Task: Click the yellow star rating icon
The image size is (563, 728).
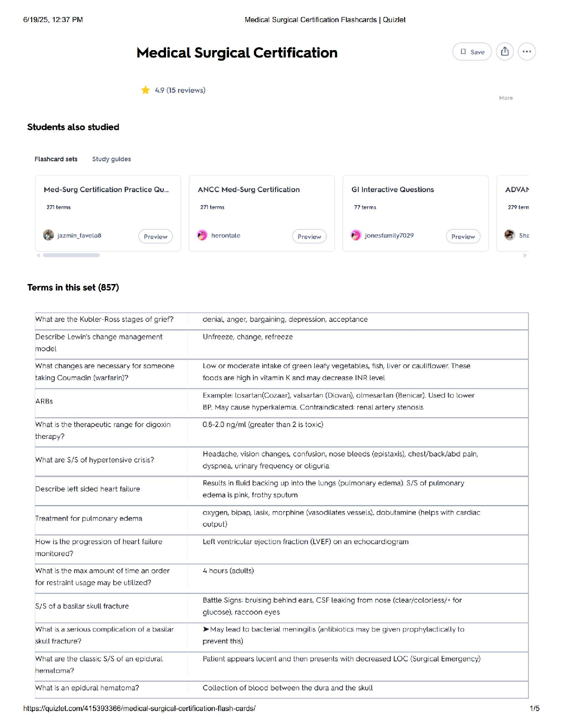Action: [x=145, y=90]
